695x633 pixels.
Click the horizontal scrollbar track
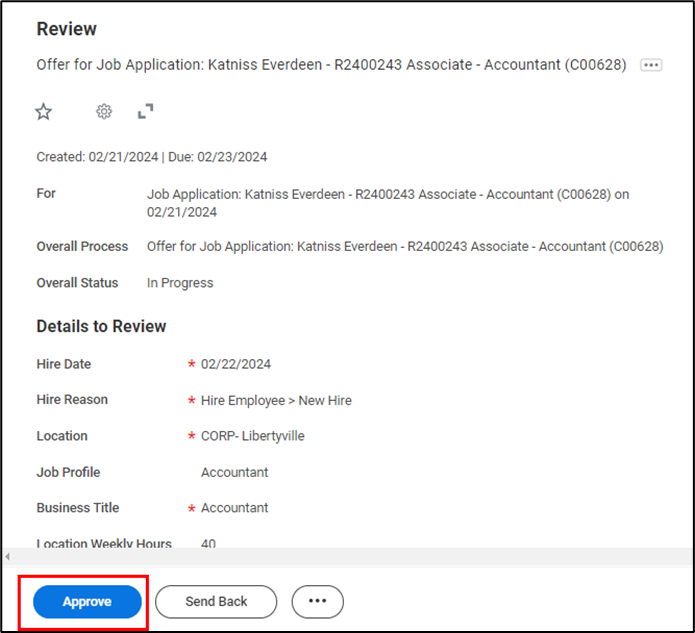[350, 556]
